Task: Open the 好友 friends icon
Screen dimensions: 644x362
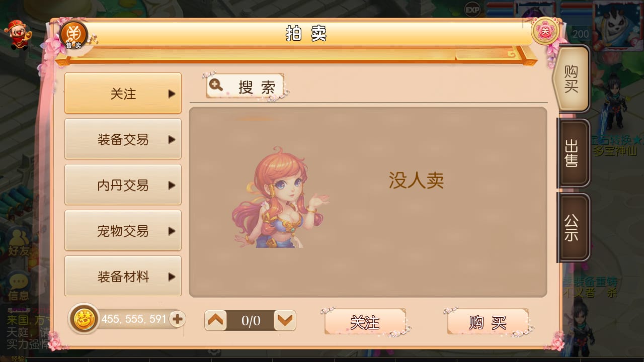Action: point(19,243)
